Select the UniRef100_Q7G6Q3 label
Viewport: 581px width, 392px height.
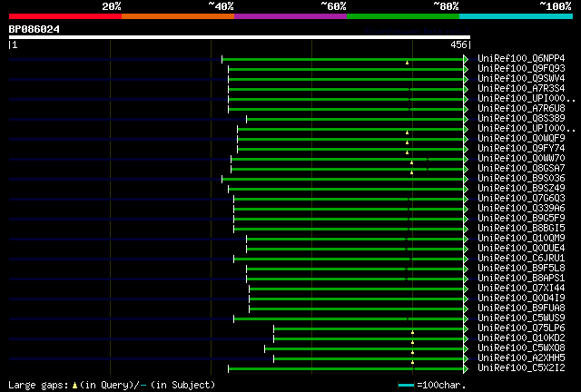[521, 199]
